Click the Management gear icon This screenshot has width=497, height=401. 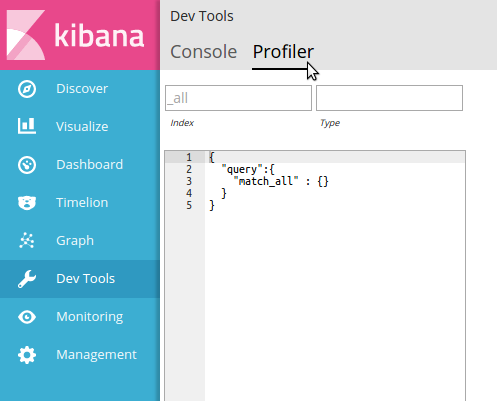pos(27,355)
